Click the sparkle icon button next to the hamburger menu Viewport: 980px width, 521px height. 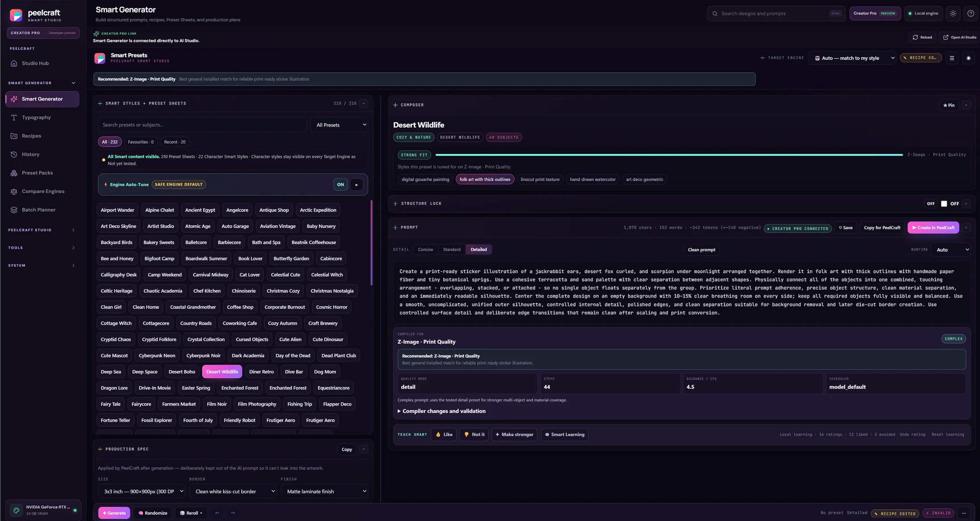(x=968, y=58)
